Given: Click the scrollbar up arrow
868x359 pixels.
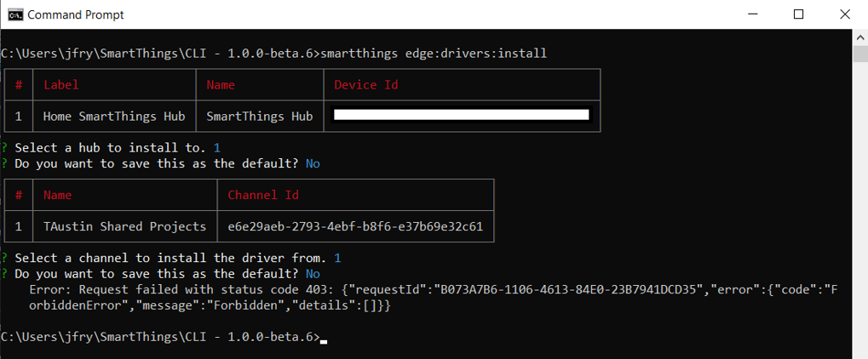Looking at the screenshot, I should click(860, 37).
